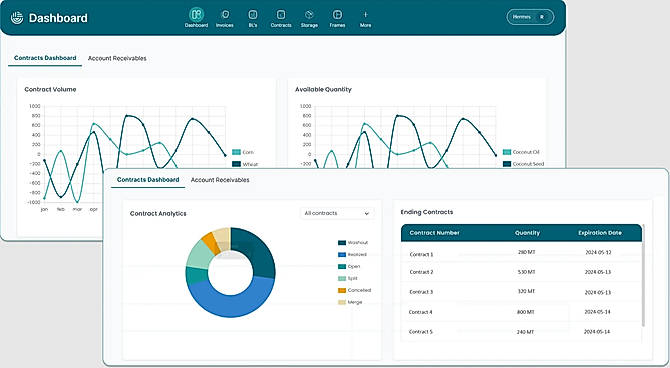Select Contracts Dashboard tab in back window
Screen dimensions: 670x368
(x=45, y=58)
